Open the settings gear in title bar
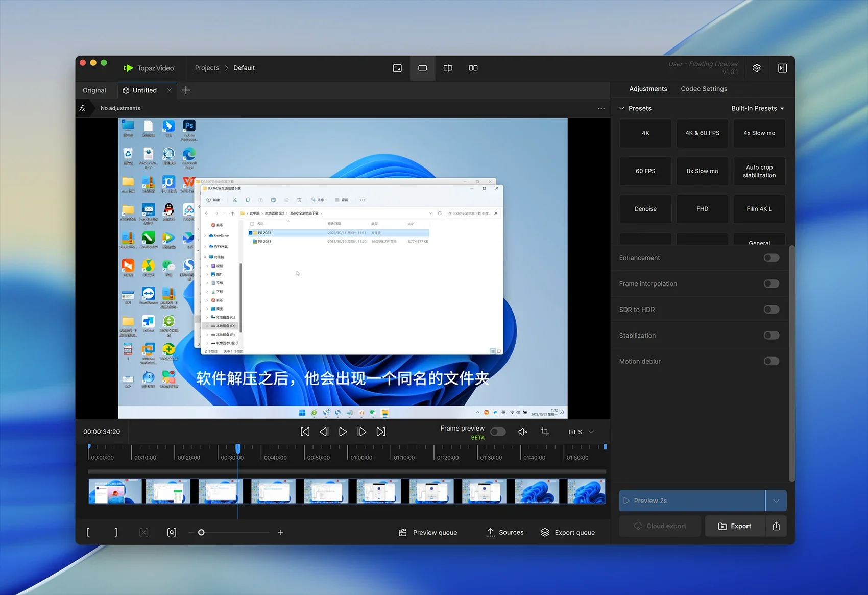 coord(757,68)
